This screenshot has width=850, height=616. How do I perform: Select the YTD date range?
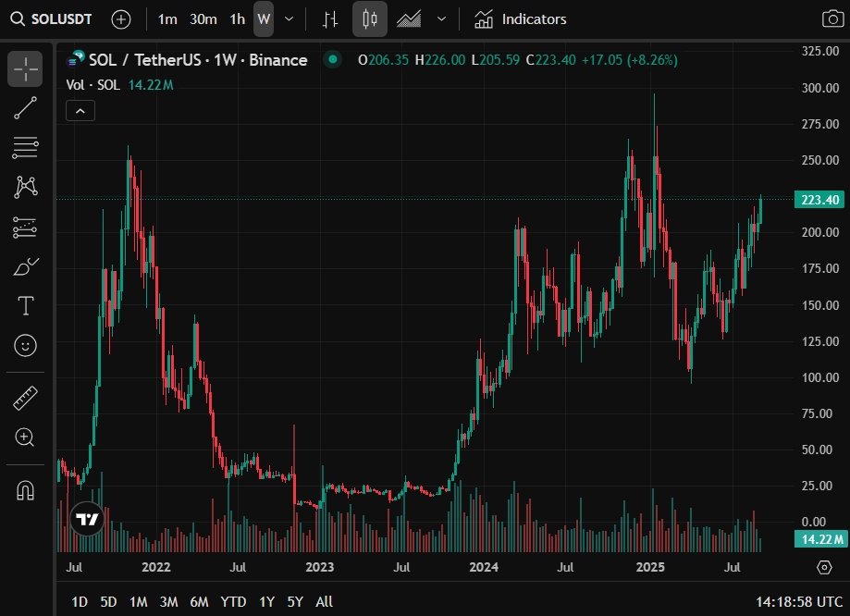click(233, 602)
